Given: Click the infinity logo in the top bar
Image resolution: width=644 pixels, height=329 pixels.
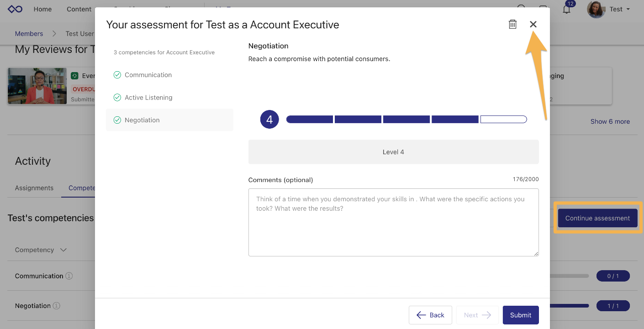Looking at the screenshot, I should 14,9.
